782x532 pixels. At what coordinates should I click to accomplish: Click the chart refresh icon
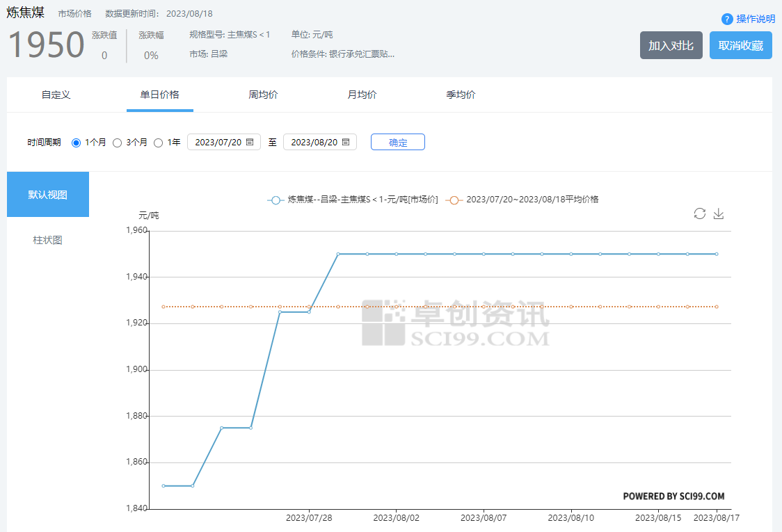[x=699, y=213]
